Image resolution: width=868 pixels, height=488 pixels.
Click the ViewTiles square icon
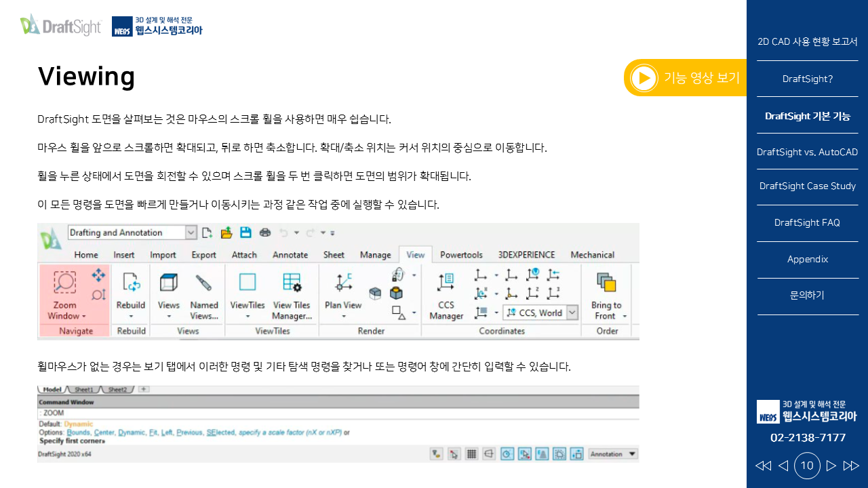point(248,283)
